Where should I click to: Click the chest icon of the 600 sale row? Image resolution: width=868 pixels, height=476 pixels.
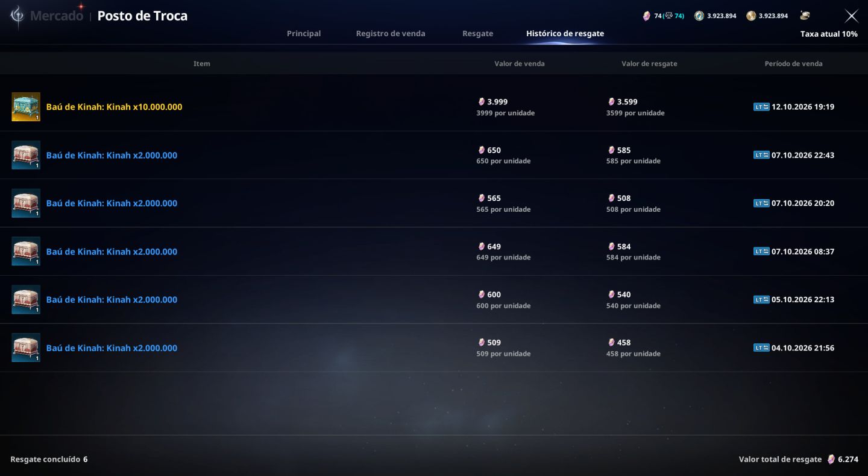point(26,300)
